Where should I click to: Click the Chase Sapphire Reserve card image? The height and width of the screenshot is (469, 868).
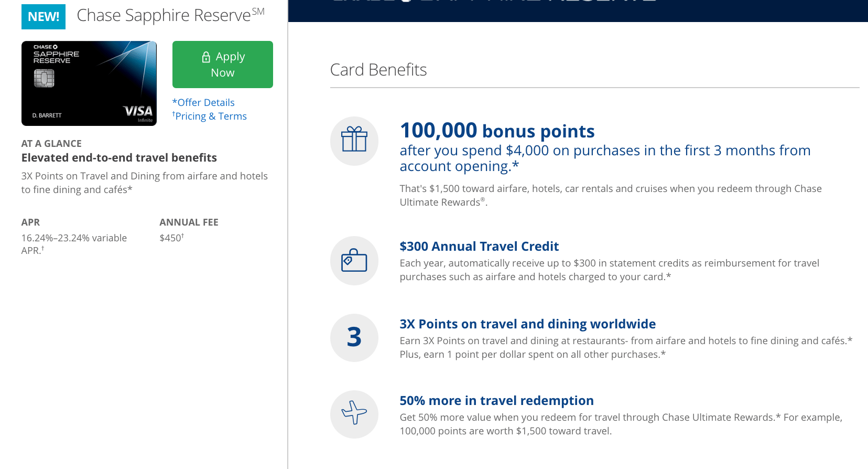pos(89,83)
